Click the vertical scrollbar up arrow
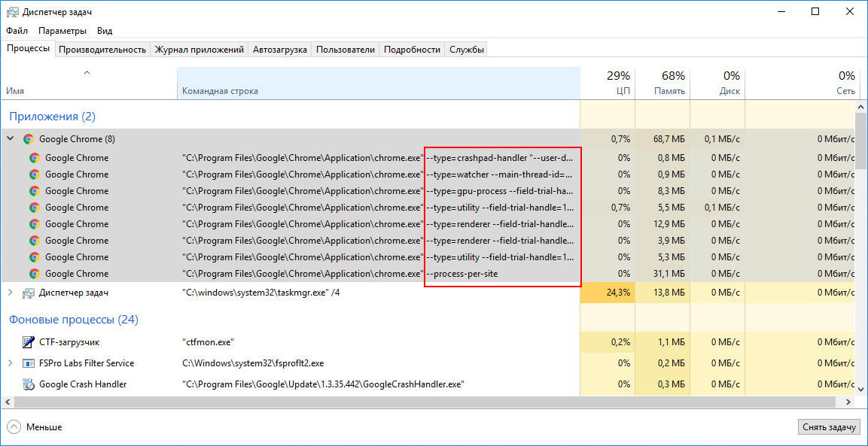This screenshot has height=446, width=868. [x=861, y=106]
